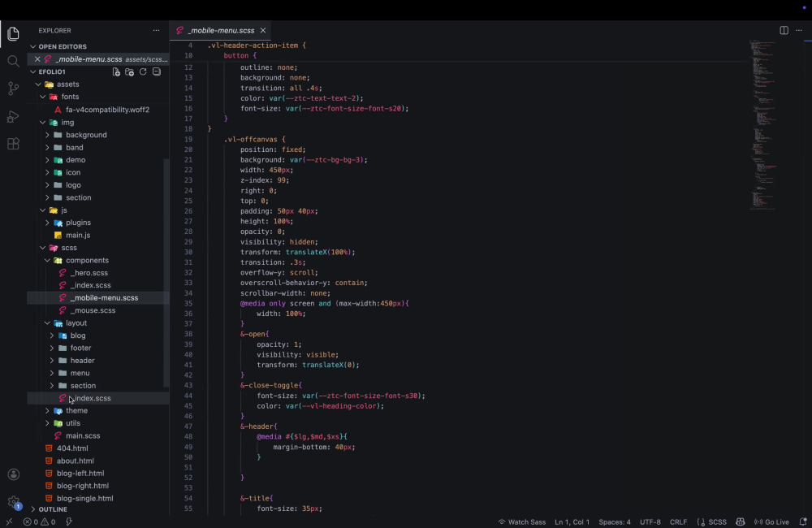The width and height of the screenshot is (812, 528).
Task: Open blog-left.html file
Action: (80, 473)
